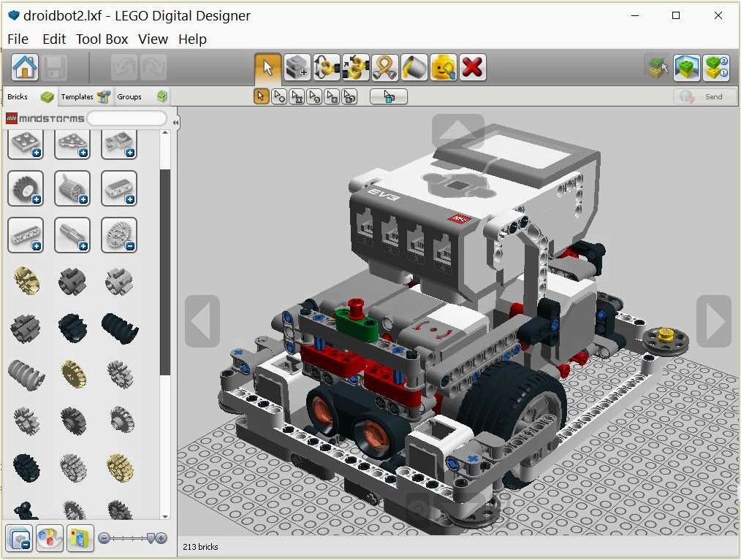Screen dimensions: 741x560
Task: Select the red X Delete tool
Action: (x=473, y=67)
